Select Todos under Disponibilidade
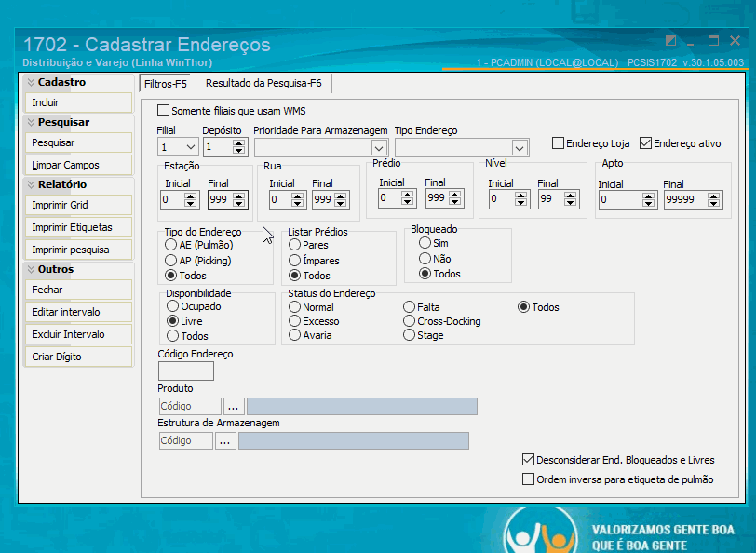The width and height of the screenshot is (756, 553). click(172, 336)
